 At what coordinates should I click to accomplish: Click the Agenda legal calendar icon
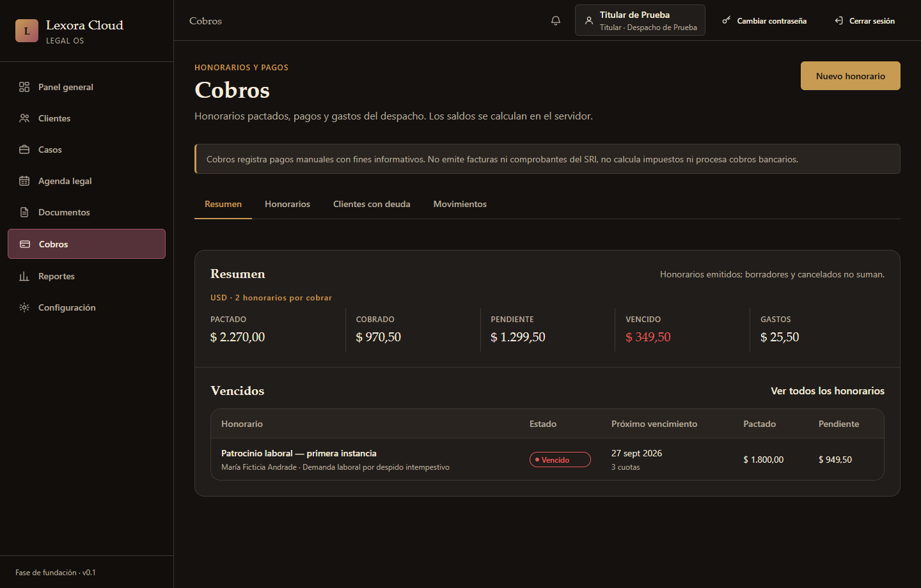(24, 181)
